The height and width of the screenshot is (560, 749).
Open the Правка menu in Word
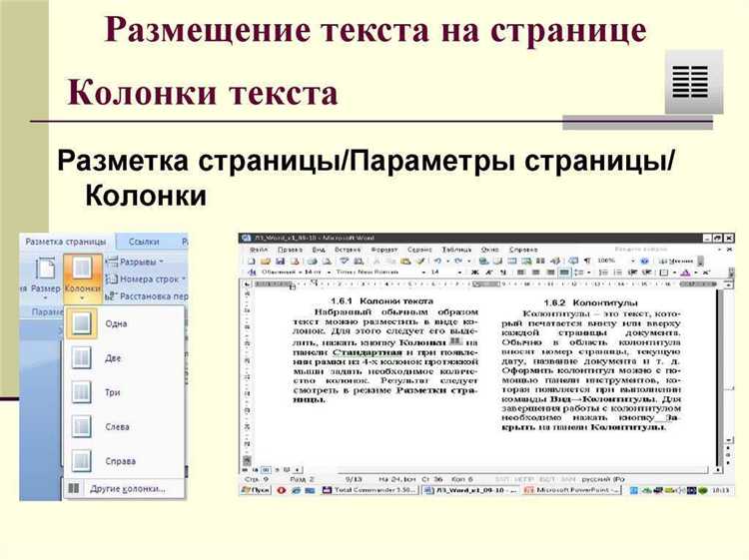[x=290, y=250]
